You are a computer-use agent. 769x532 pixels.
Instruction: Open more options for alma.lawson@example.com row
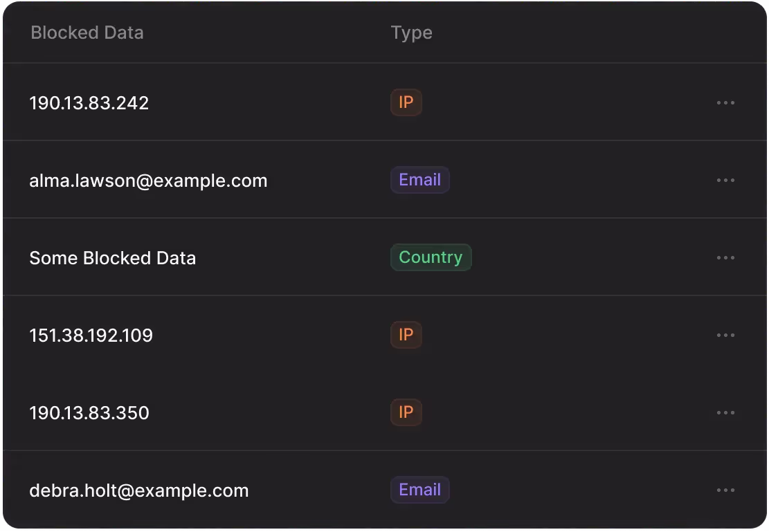725,181
